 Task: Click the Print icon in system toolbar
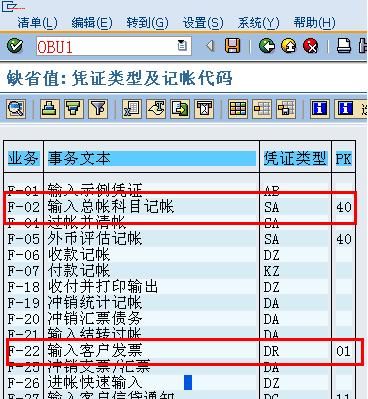(344, 46)
